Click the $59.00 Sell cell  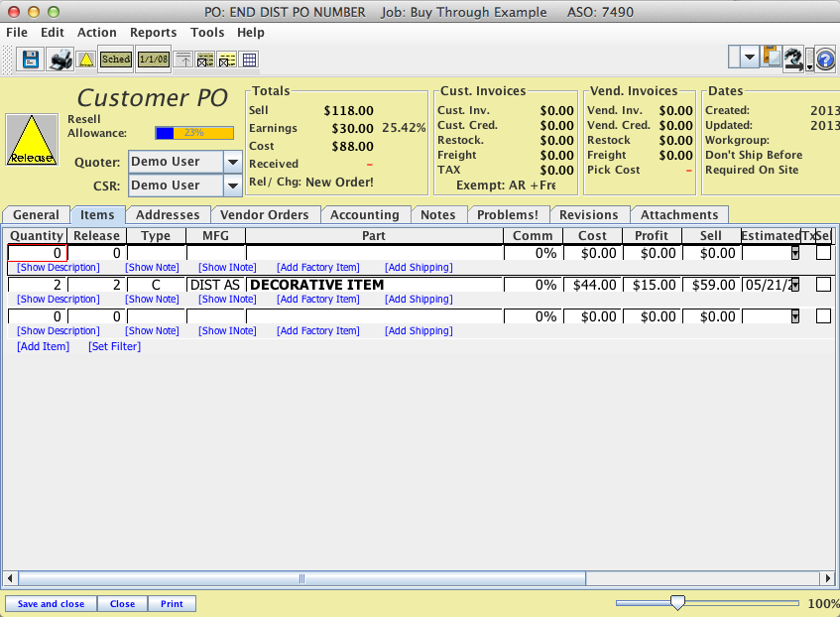(711, 285)
